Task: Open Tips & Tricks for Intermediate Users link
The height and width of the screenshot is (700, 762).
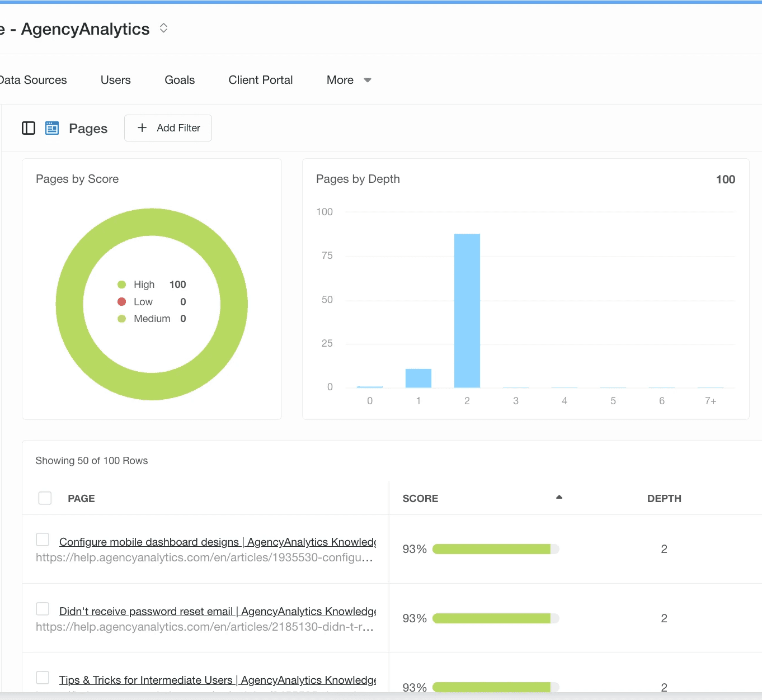Action: tap(218, 680)
